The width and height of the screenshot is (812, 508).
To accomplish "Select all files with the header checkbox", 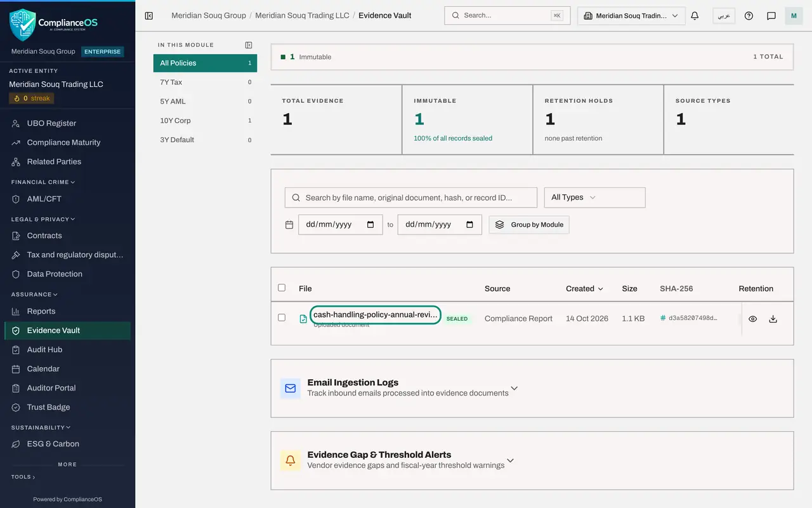I will tap(282, 288).
